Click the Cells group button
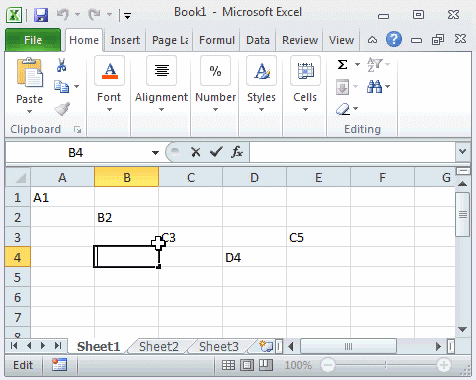Image resolution: width=476 pixels, height=380 pixels. (305, 84)
